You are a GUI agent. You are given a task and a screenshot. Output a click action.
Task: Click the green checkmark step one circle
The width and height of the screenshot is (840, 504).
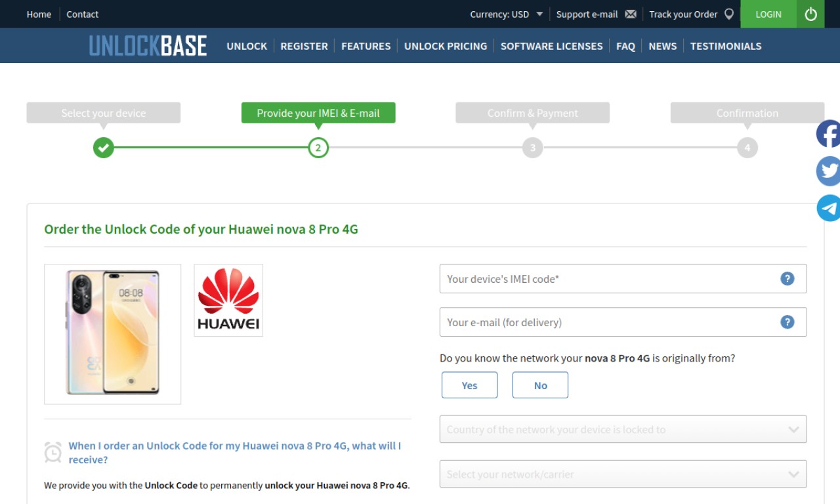pos(103,148)
